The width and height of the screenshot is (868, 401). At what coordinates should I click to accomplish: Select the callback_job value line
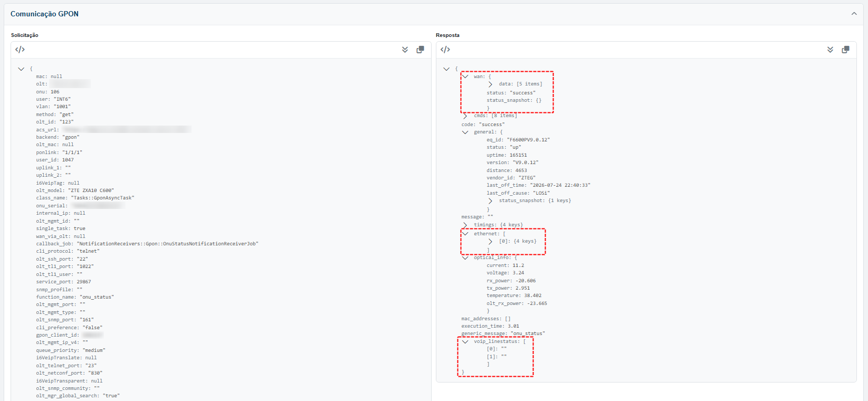point(147,244)
